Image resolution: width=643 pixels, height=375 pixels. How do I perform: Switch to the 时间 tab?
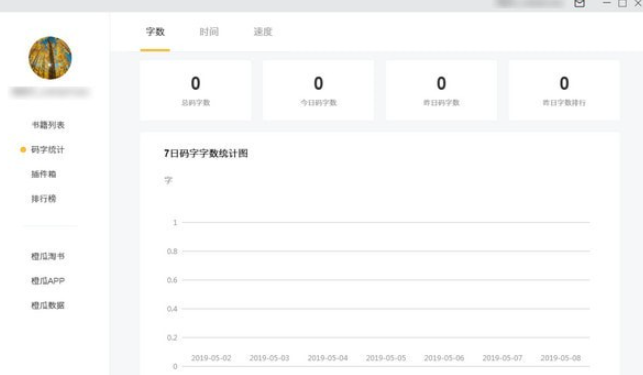(x=209, y=32)
